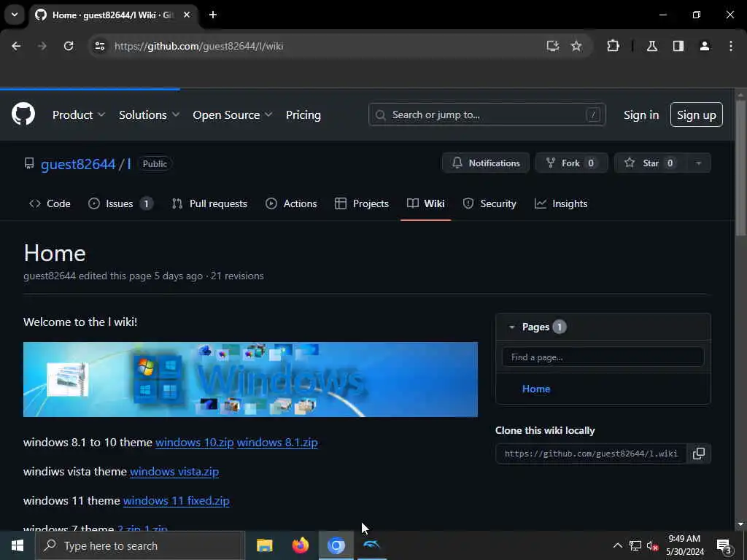Image resolution: width=747 pixels, height=560 pixels.
Task: Click the network icon in system tray
Action: pyautogui.click(x=635, y=545)
